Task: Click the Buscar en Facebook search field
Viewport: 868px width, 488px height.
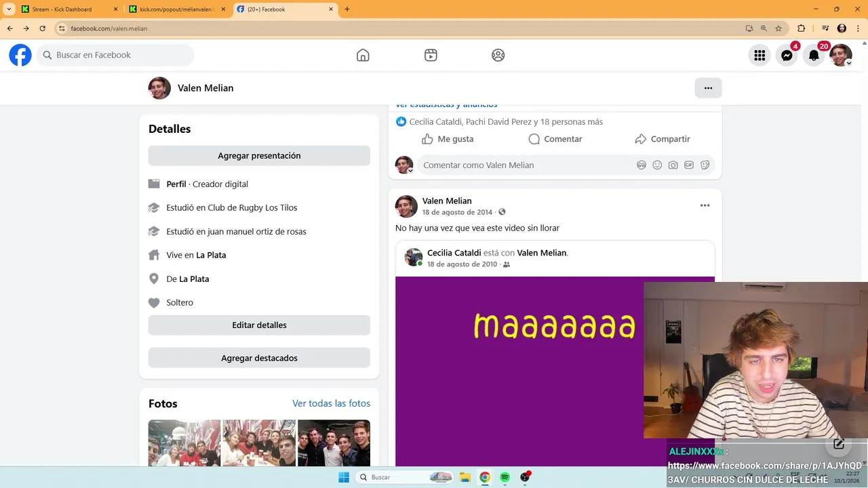Action: (x=115, y=55)
